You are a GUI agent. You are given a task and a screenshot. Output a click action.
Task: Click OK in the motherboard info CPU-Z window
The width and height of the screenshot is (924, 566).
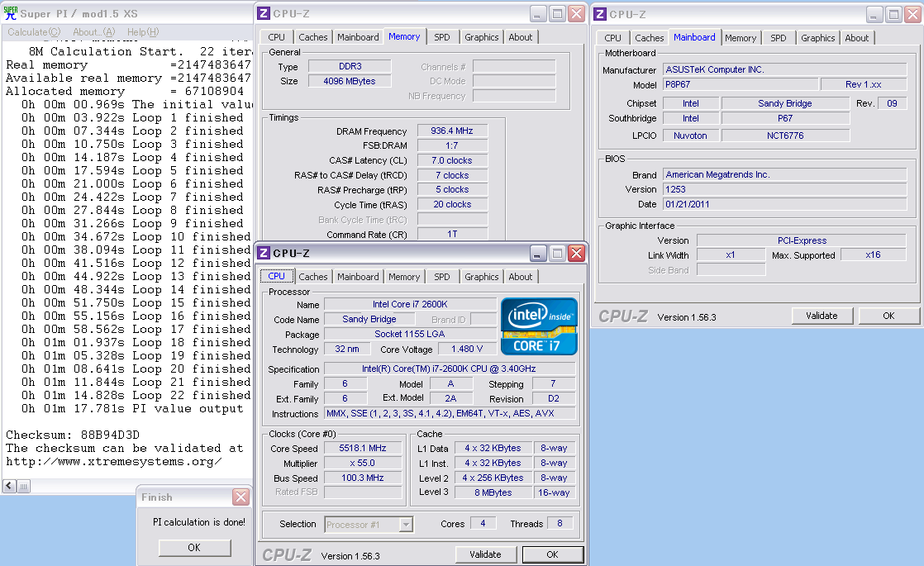pyautogui.click(x=888, y=316)
